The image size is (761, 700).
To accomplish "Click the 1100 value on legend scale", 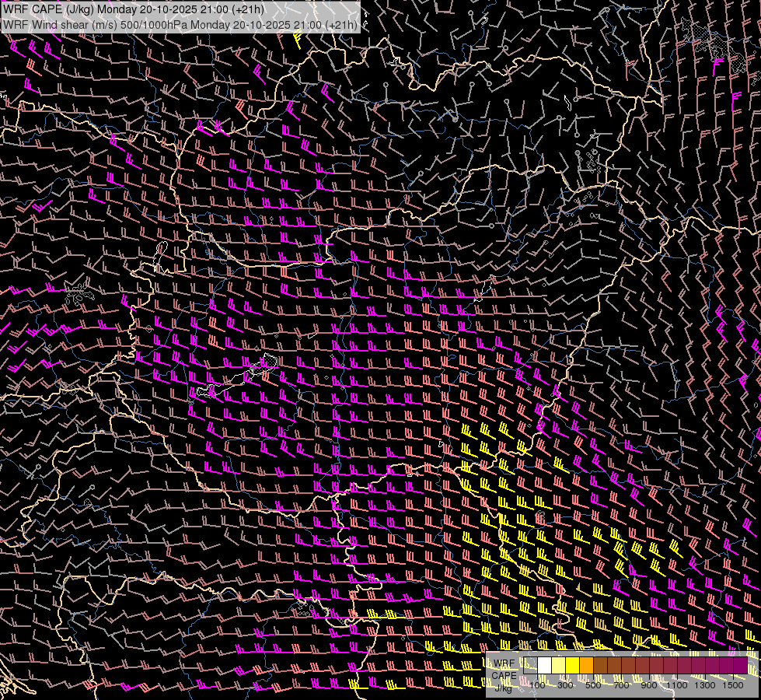I will pyautogui.click(x=677, y=685).
